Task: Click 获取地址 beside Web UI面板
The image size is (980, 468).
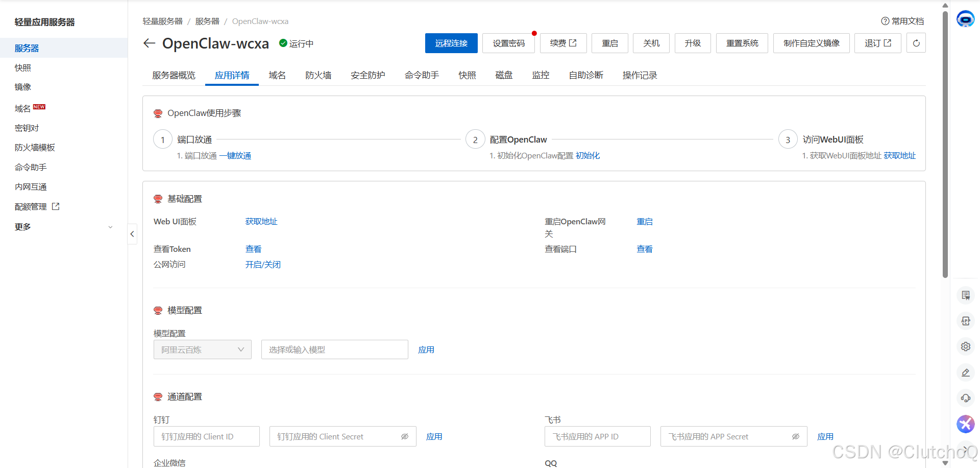Action: pos(261,221)
